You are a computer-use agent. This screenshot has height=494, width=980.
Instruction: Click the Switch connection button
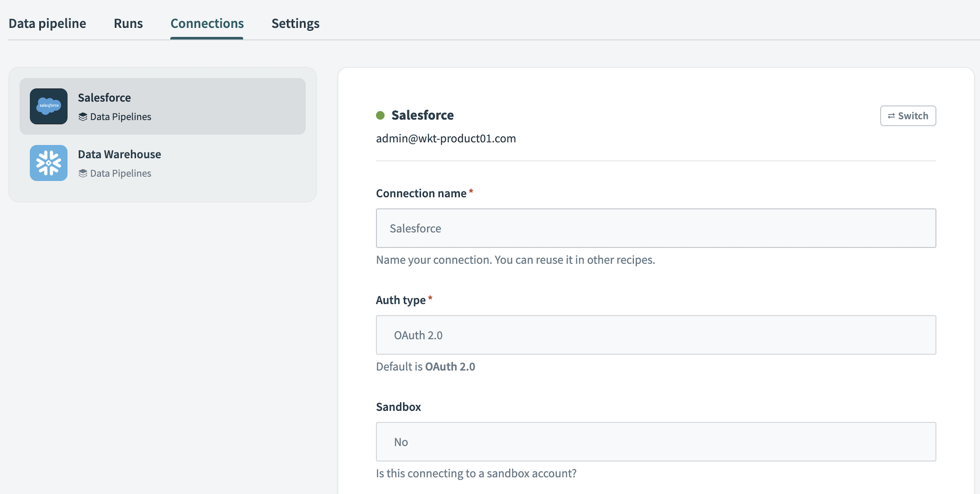908,116
